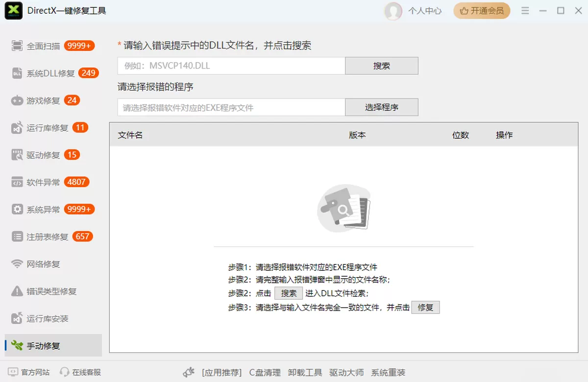Viewport: 588px width, 382px height.
Task: Minimize the DirectX repair tool window
Action: tap(542, 11)
